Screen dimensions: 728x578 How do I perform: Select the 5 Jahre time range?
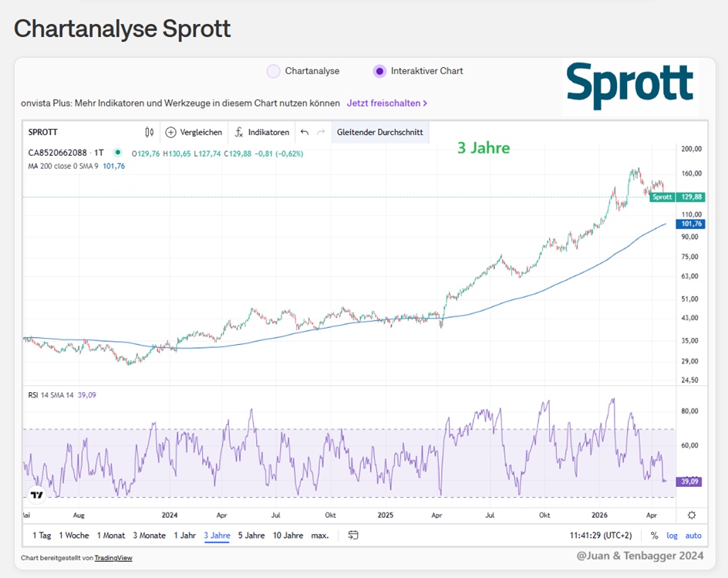click(x=251, y=536)
